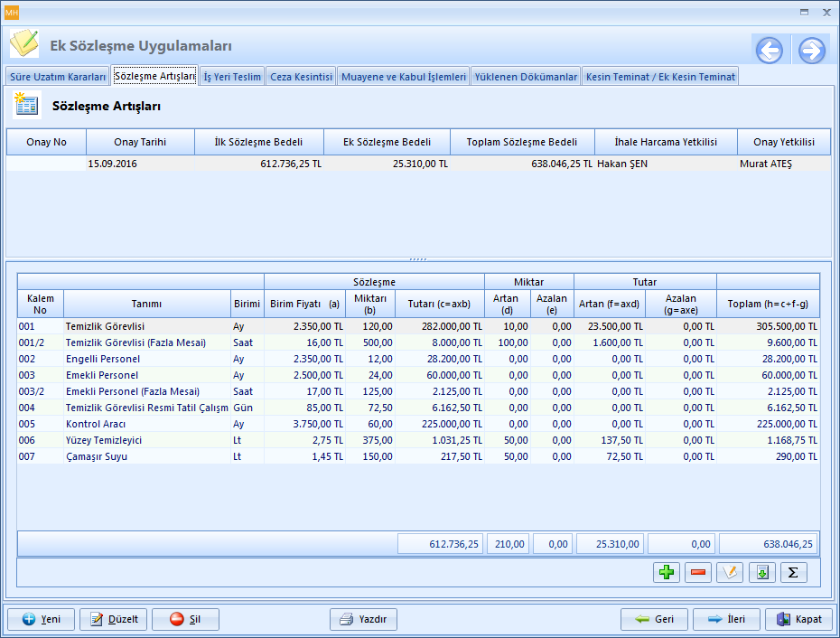The width and height of the screenshot is (840, 638).
Task: Click the Kapat button
Action: (798, 619)
